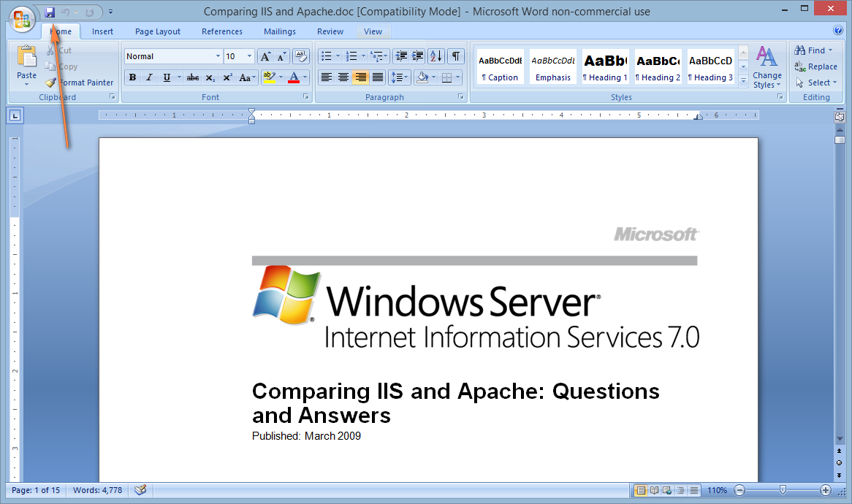Toggle Underline formatting

click(167, 77)
